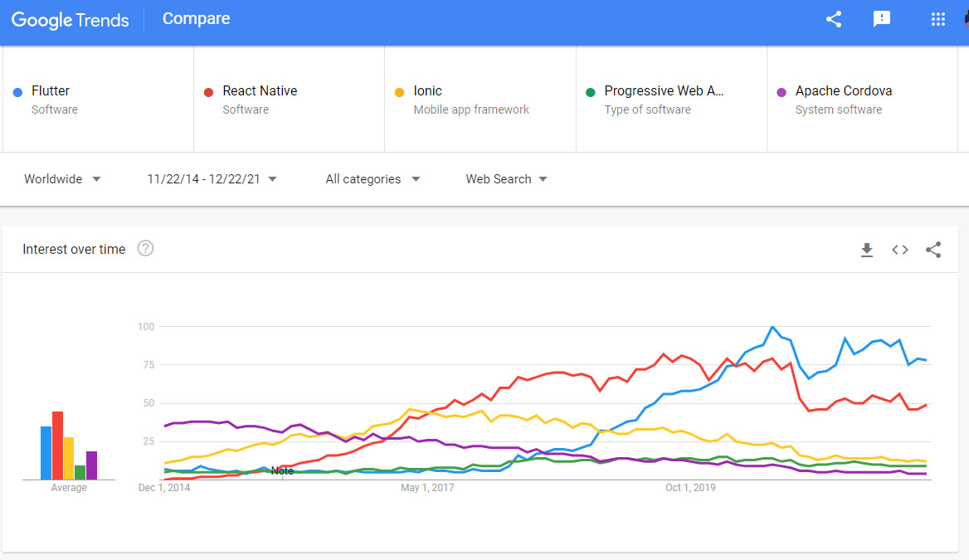
Task: Open the embed code icon
Action: [x=900, y=250]
